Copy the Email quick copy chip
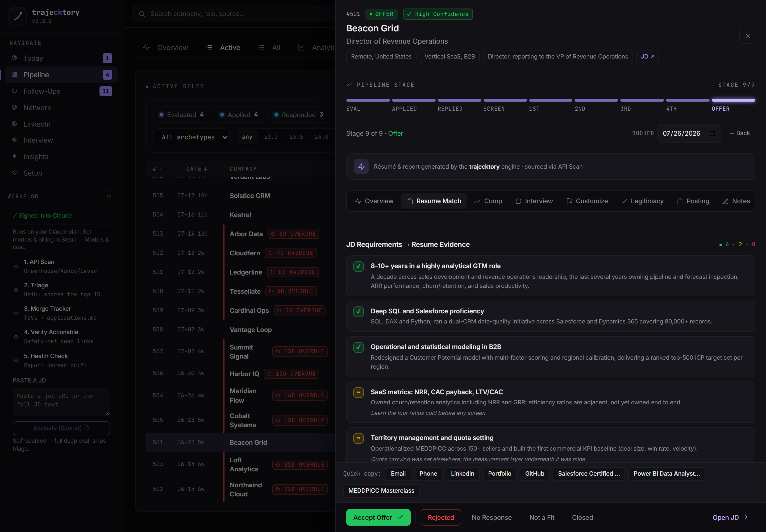Screen dimensions: 766x532 (398, 474)
